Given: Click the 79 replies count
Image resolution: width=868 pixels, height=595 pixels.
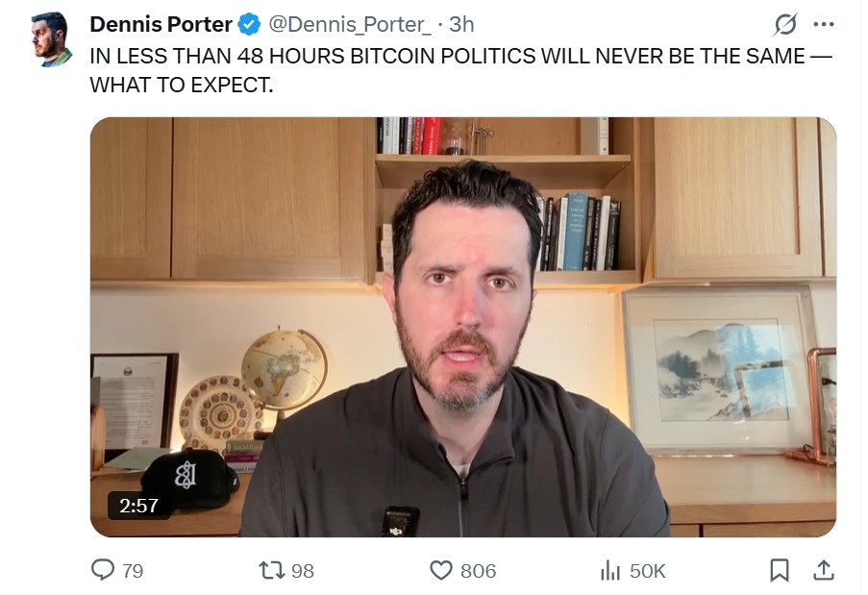Looking at the screenshot, I should (133, 571).
